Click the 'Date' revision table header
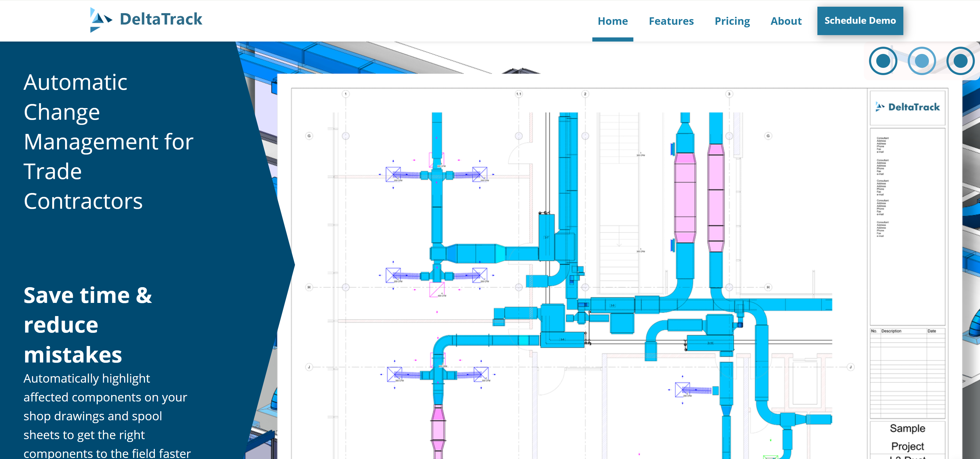Image resolution: width=980 pixels, height=459 pixels. click(931, 331)
